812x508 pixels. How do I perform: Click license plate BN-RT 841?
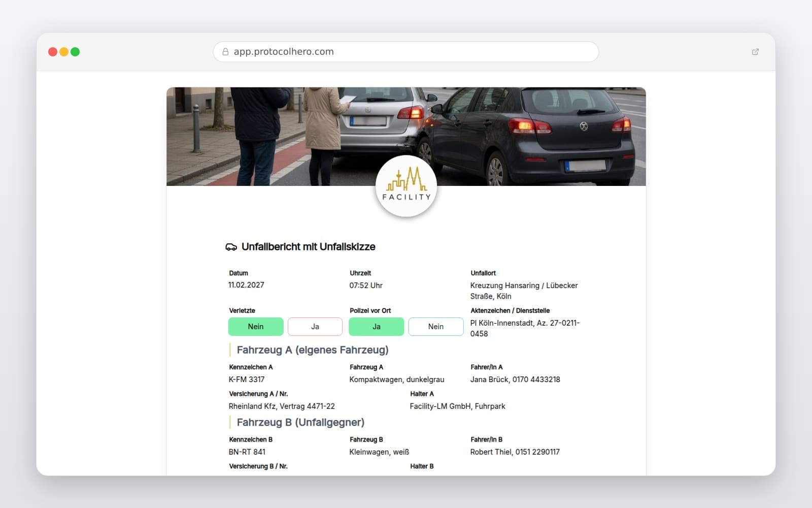[247, 452]
